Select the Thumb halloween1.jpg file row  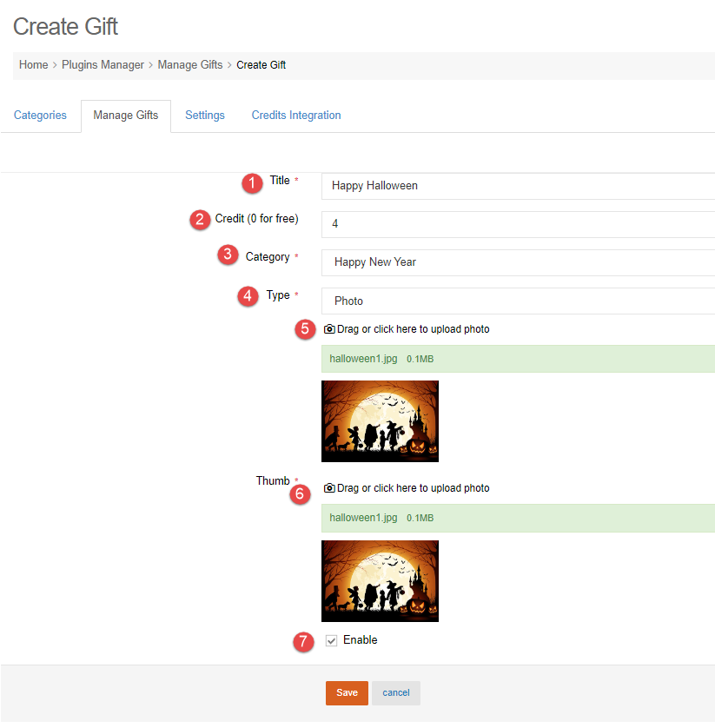(x=518, y=518)
